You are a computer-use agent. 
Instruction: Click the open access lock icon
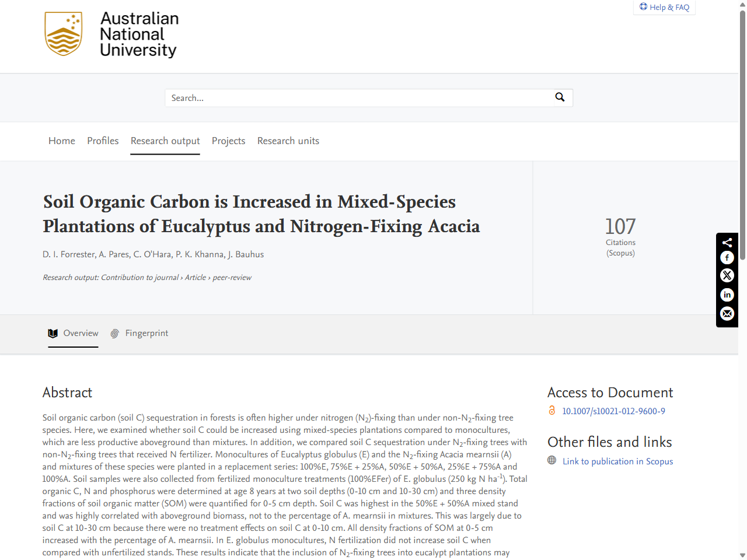552,410
